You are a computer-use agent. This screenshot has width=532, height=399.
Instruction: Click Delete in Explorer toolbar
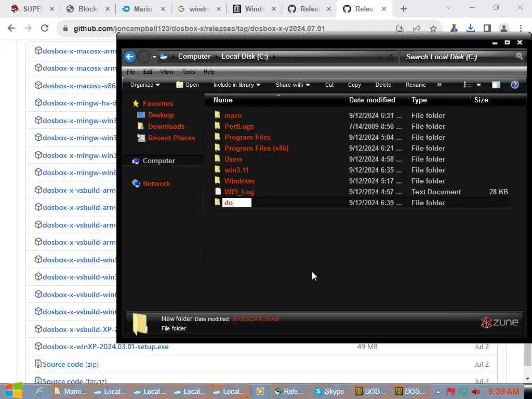383,85
